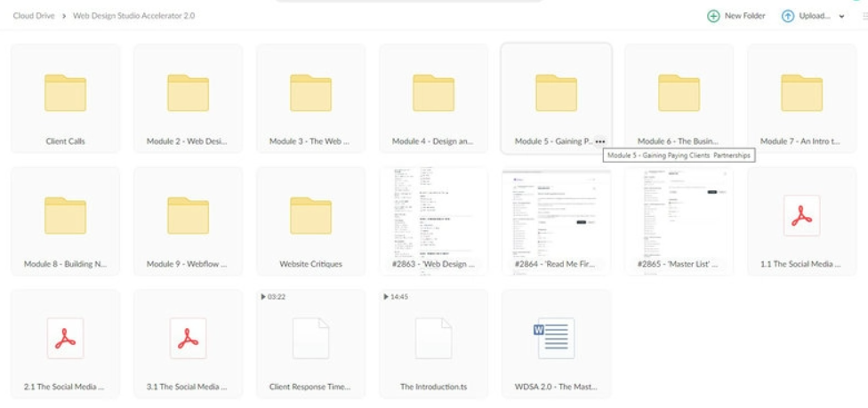
Task: Open the Module 8 - Building folder
Action: click(65, 220)
